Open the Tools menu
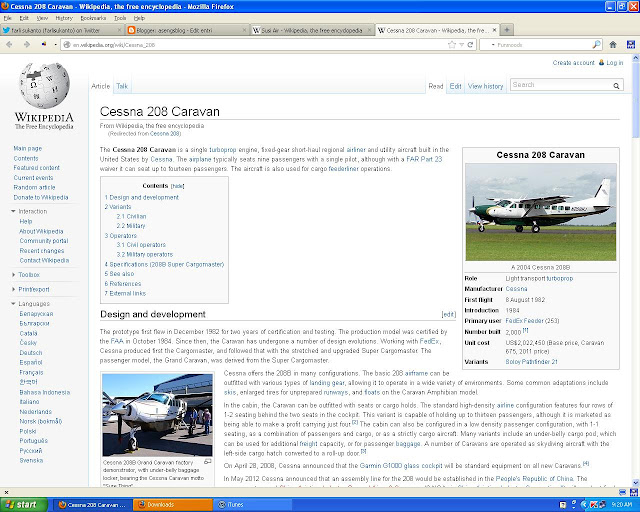 tap(120, 18)
